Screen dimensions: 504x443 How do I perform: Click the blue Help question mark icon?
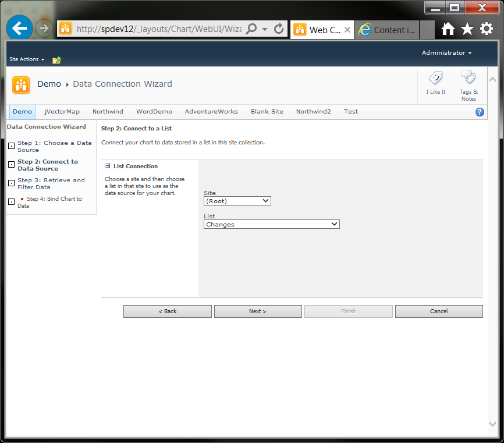[480, 112]
